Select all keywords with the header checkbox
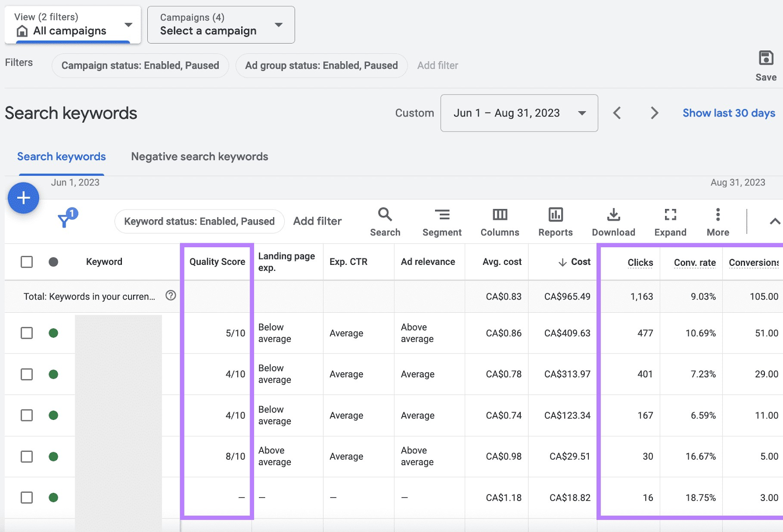 click(26, 262)
